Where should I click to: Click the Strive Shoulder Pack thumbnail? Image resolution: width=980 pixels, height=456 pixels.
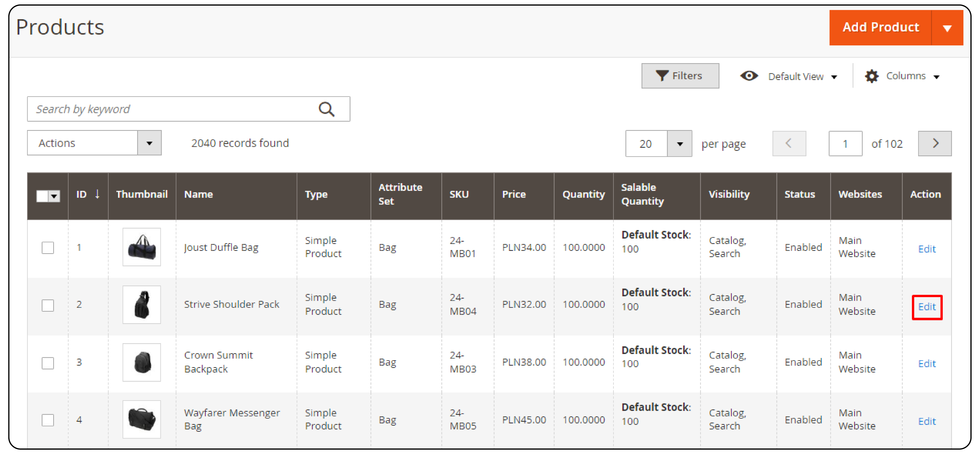(x=142, y=305)
